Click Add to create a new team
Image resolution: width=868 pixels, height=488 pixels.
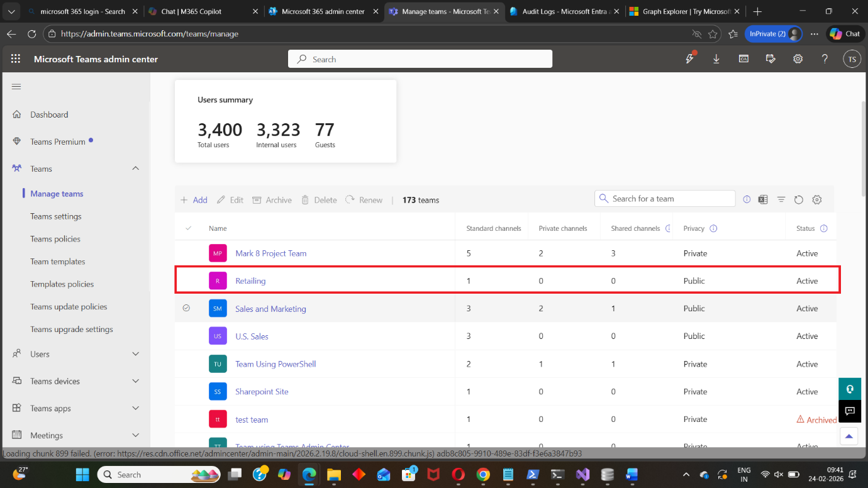click(x=194, y=200)
